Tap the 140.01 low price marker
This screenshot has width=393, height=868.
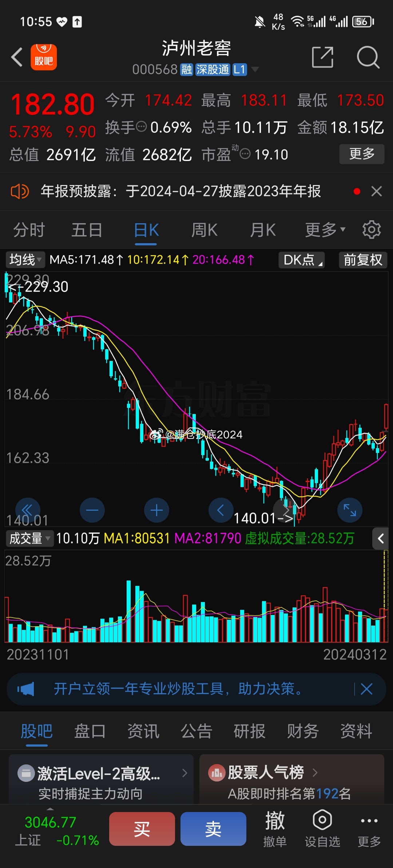(263, 518)
